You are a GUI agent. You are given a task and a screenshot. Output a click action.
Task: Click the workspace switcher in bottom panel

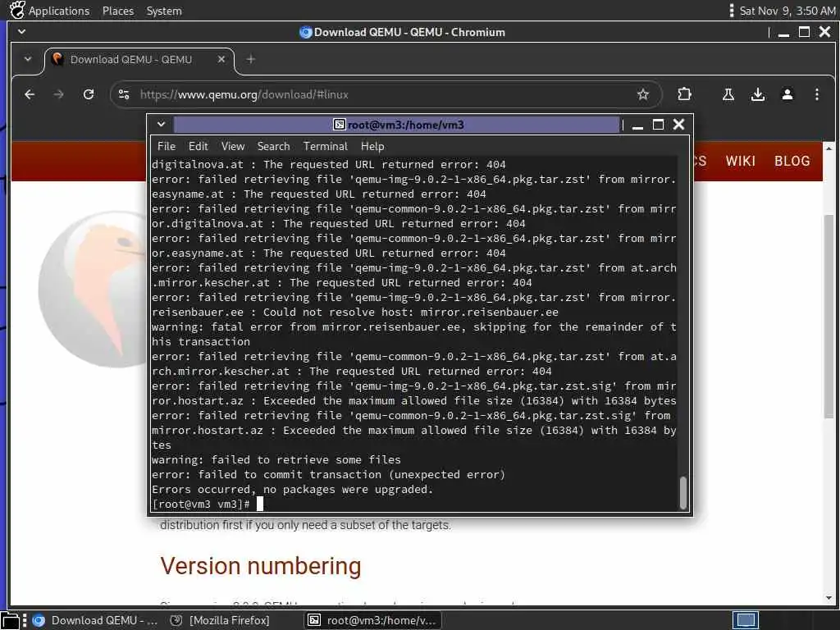(745, 620)
